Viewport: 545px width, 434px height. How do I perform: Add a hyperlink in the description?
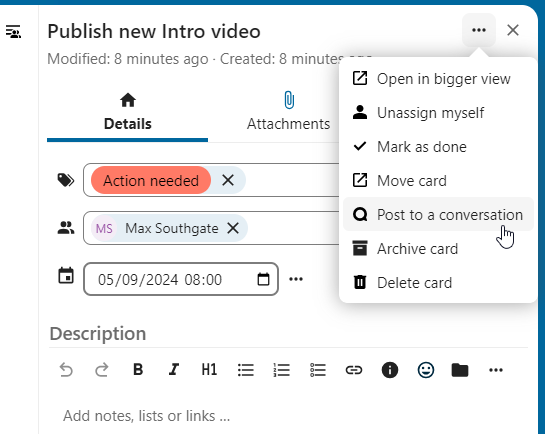[x=354, y=370]
